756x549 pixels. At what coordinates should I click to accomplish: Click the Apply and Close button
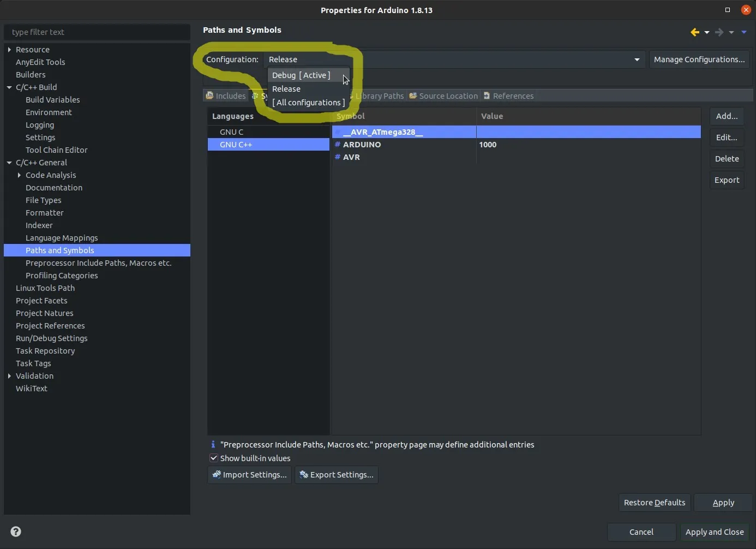[x=715, y=532]
